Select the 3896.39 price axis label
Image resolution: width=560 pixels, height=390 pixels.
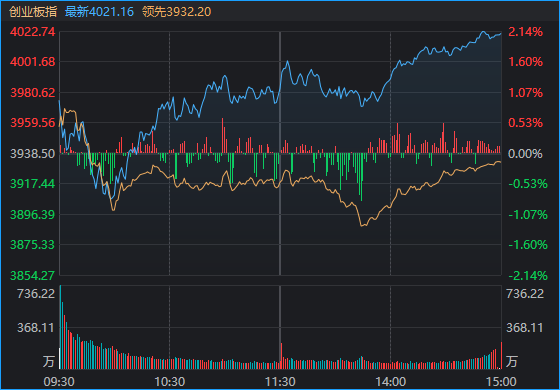point(32,215)
